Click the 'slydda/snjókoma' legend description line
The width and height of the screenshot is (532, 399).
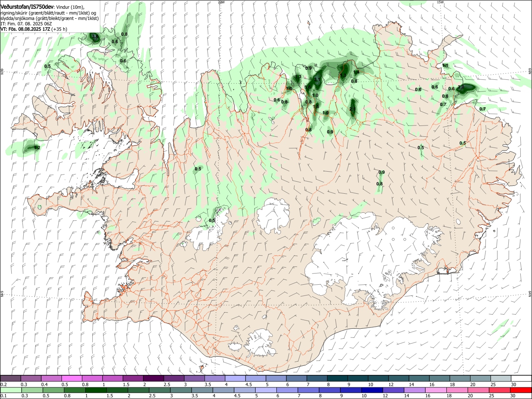[49, 18]
